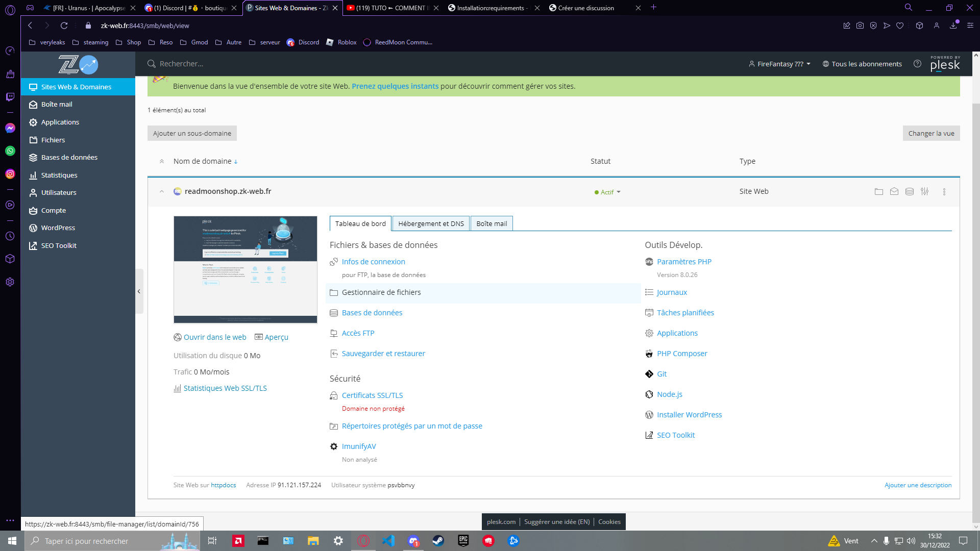Open Utilisateurs in sidebar

[78, 192]
